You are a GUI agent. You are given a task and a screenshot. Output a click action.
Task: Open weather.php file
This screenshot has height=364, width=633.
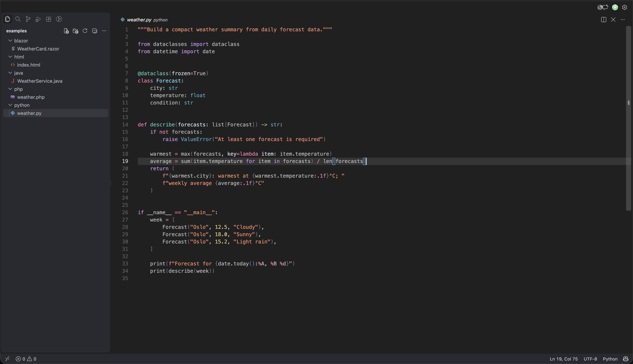[55, 97]
